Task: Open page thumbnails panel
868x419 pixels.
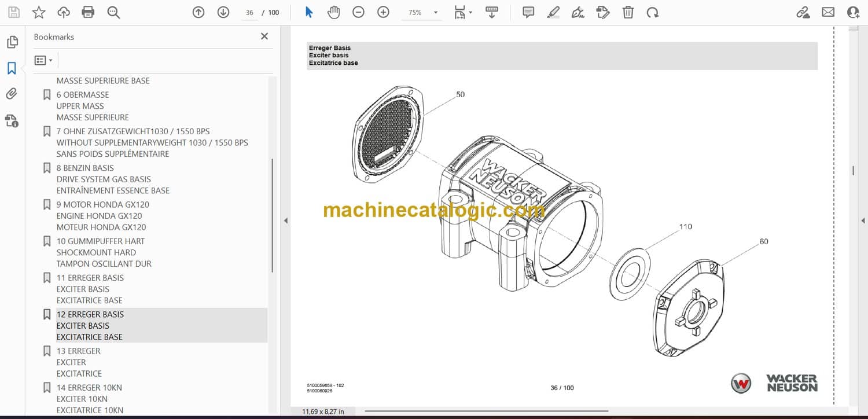Action: [x=12, y=42]
